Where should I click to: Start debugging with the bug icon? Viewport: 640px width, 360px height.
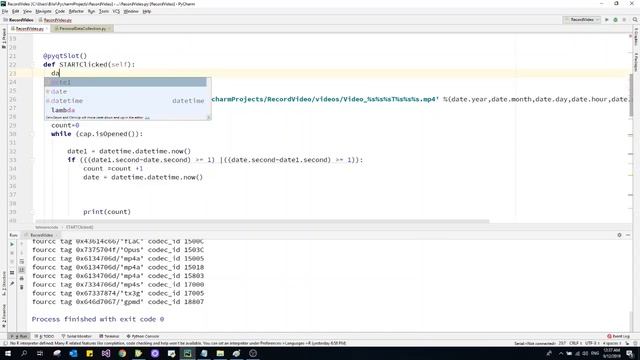(x=615, y=20)
